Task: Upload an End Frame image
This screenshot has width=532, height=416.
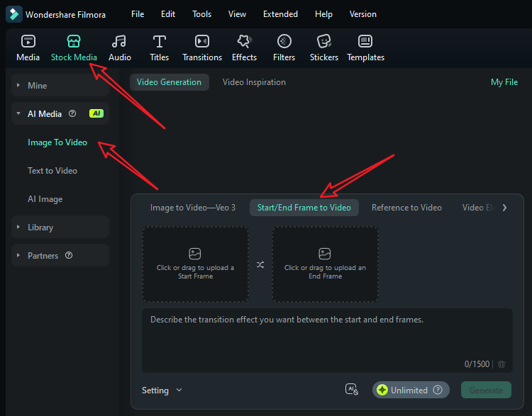Action: (x=325, y=264)
